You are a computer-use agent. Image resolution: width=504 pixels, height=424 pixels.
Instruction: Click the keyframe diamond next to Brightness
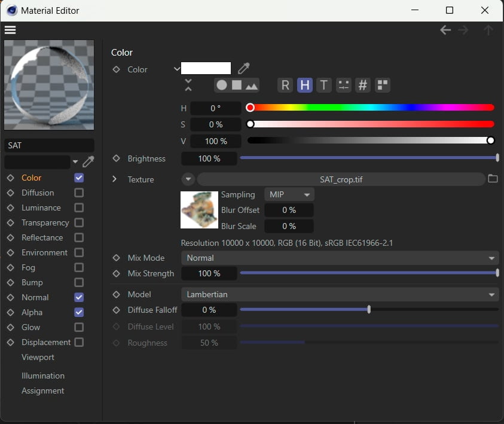click(116, 158)
